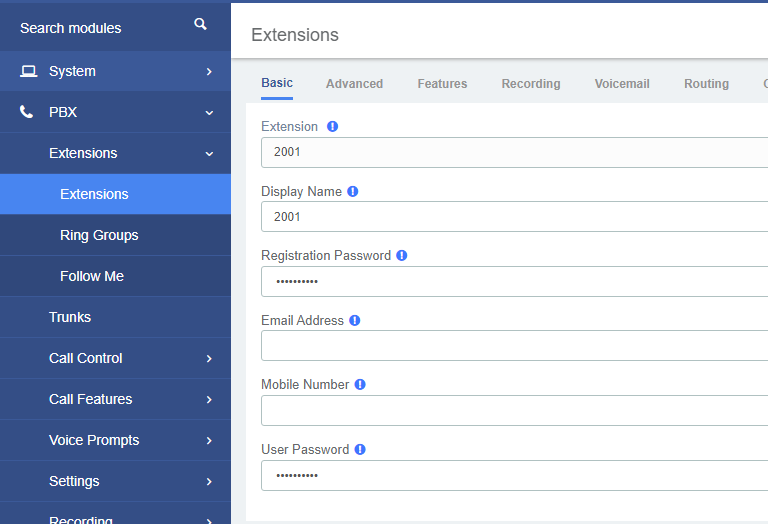Click the Extension number field
Screen dimensions: 768x524
[514, 152]
